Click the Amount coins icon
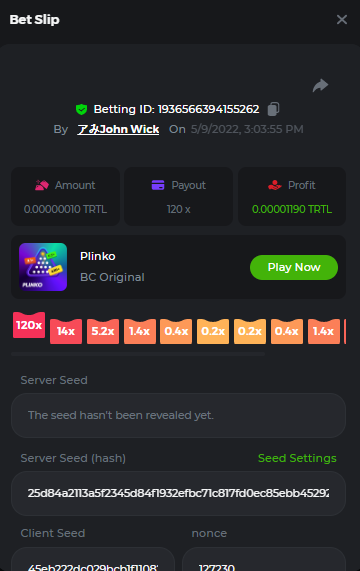The width and height of the screenshot is (360, 571). (42, 185)
